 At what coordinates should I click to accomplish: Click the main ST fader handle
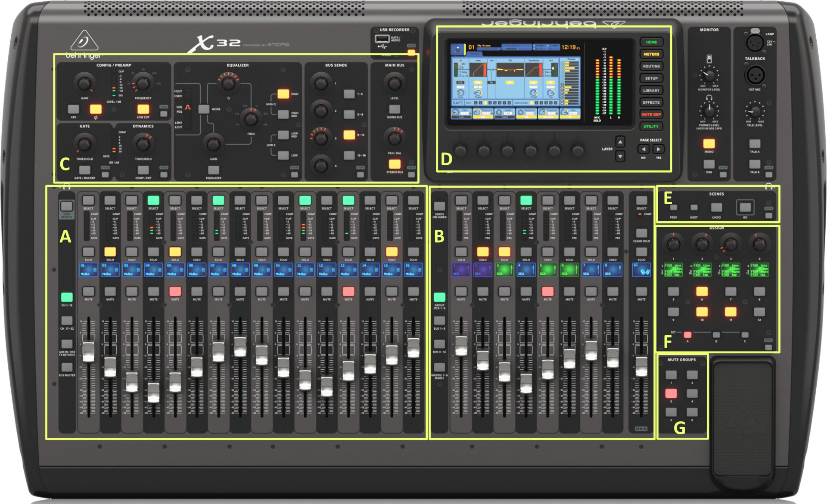[641, 366]
